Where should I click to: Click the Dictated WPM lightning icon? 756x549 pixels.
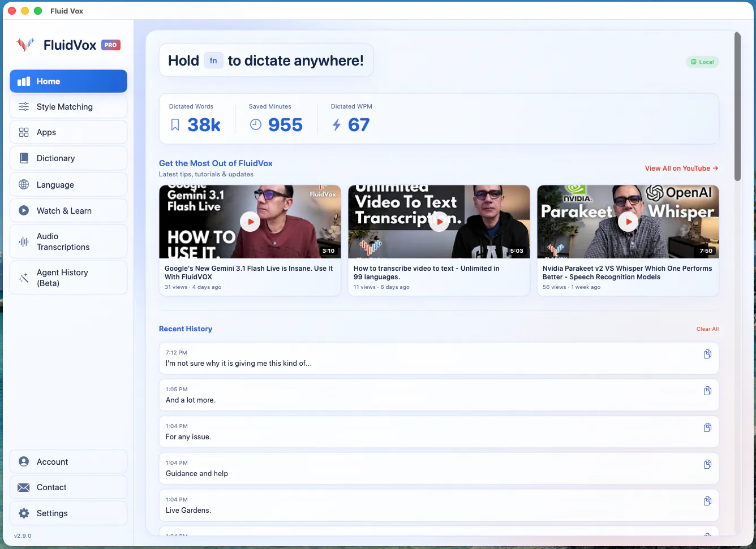(337, 125)
